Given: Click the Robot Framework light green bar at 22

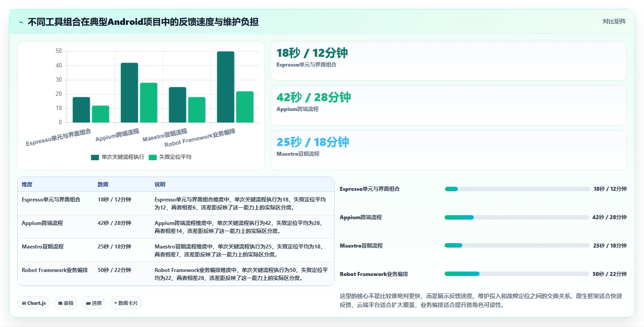Looking at the screenshot, I should pyautogui.click(x=245, y=107).
